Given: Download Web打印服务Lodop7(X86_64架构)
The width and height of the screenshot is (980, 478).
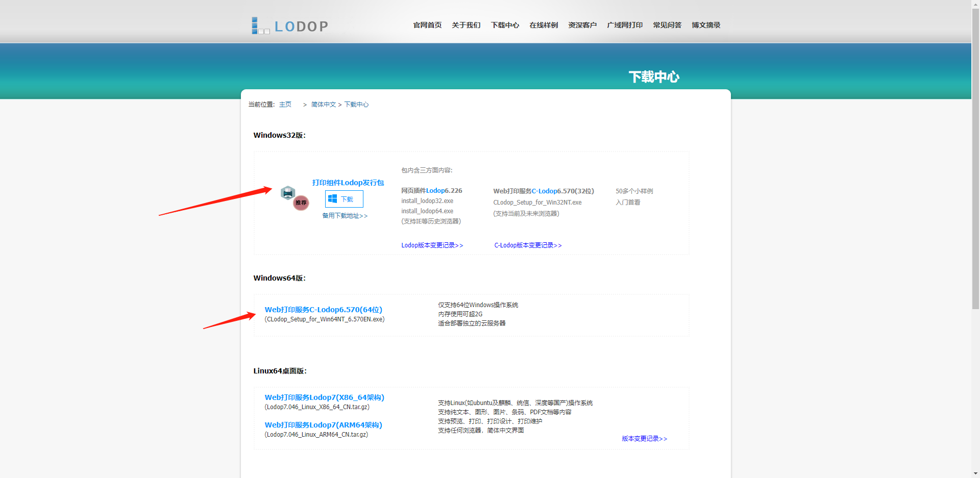Looking at the screenshot, I should (325, 397).
